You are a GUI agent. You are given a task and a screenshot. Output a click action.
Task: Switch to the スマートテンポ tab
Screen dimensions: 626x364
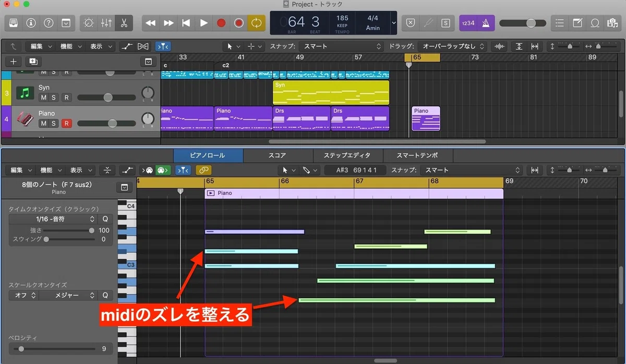tap(417, 155)
